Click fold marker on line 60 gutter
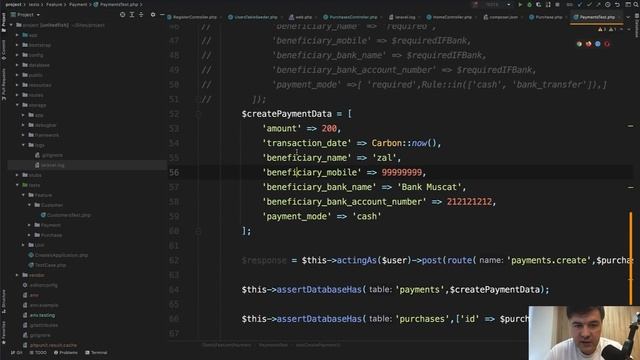Image resolution: width=640 pixels, height=360 pixels. point(198,231)
